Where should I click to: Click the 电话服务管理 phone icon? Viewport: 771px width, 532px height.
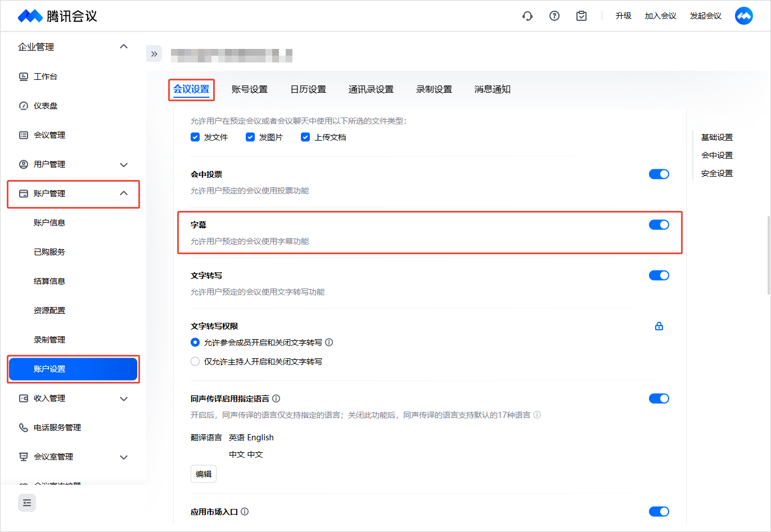click(x=24, y=427)
